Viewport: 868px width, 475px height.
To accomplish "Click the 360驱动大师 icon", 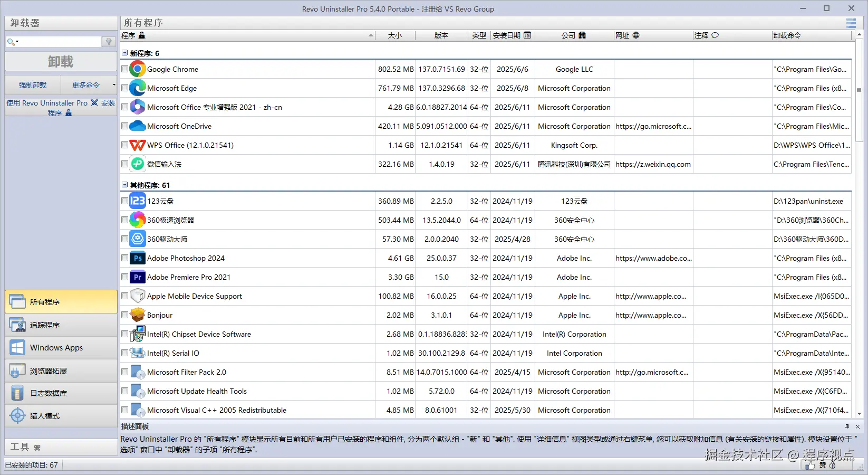I will click(x=138, y=239).
